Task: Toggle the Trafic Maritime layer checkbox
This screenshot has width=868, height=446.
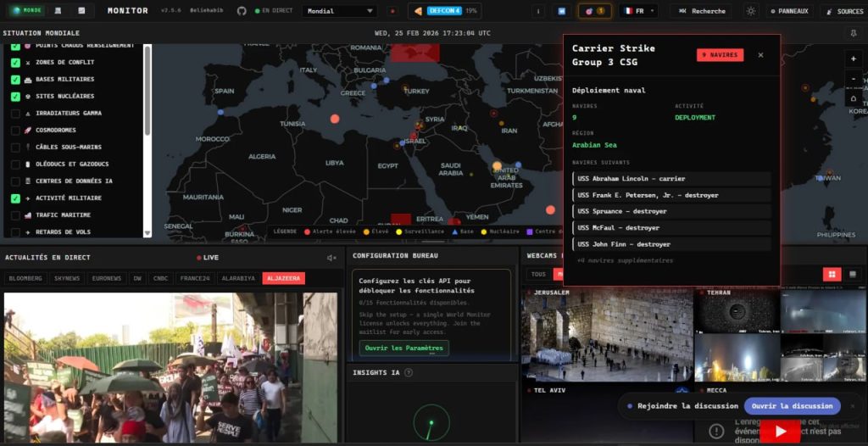Action: point(15,215)
